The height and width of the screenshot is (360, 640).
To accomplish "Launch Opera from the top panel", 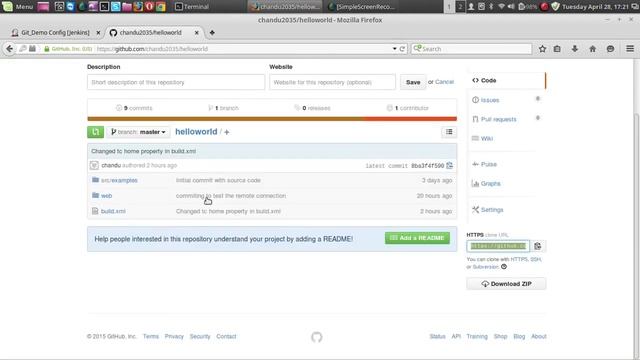I will point(149,7).
